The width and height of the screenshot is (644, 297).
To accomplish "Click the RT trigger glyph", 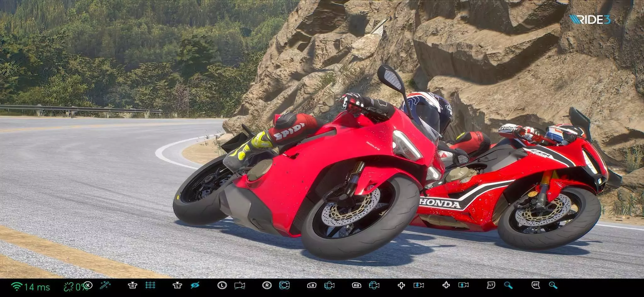I will 536,285.
